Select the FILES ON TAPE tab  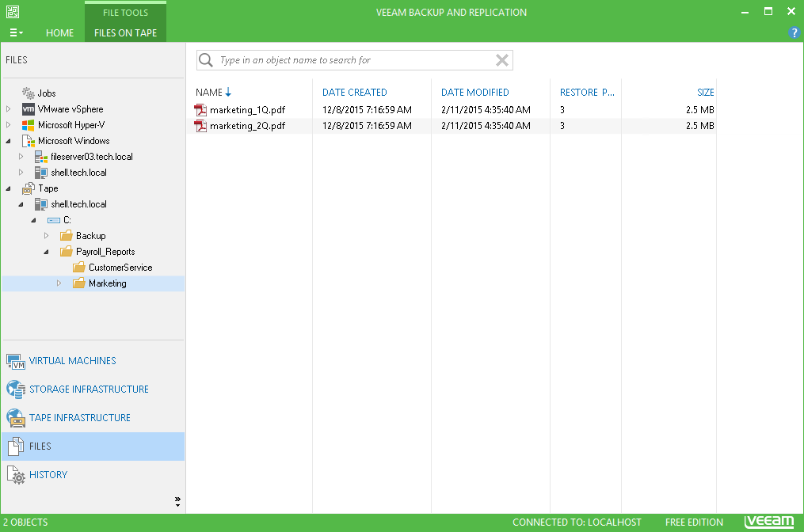point(126,32)
